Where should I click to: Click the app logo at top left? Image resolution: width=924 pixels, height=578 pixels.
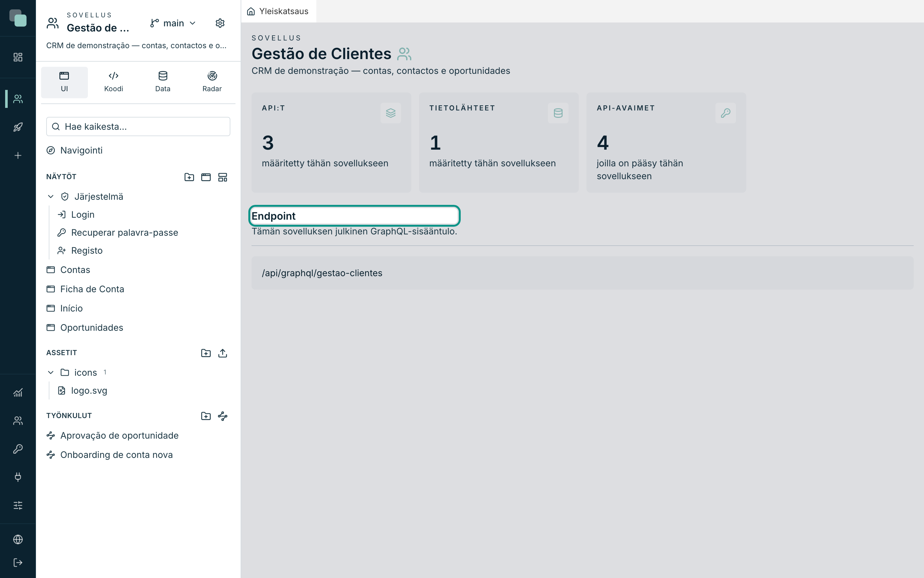[18, 18]
